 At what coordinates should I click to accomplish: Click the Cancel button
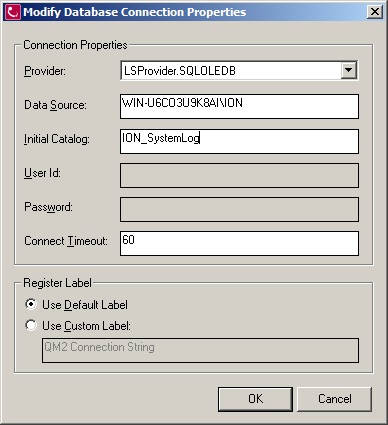[x=334, y=399]
